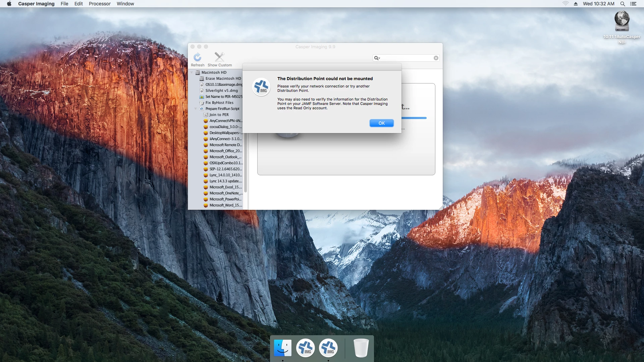
Task: Clear the search field with X button
Action: [x=436, y=58]
